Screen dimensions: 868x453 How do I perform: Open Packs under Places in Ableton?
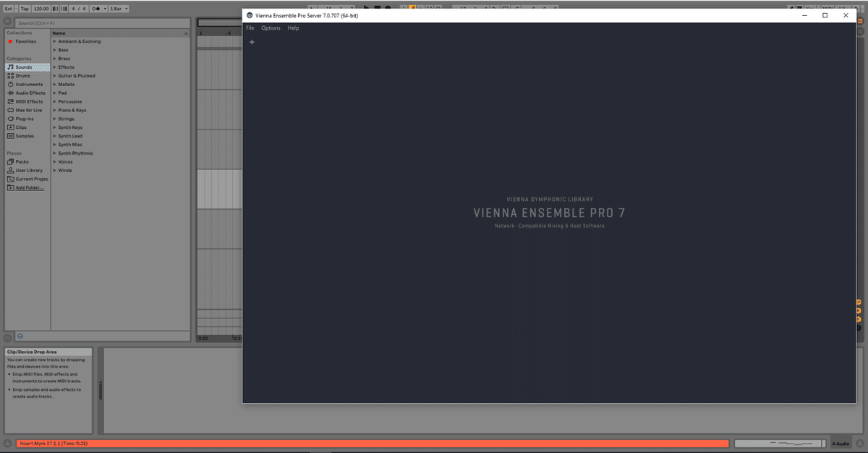pos(28,162)
